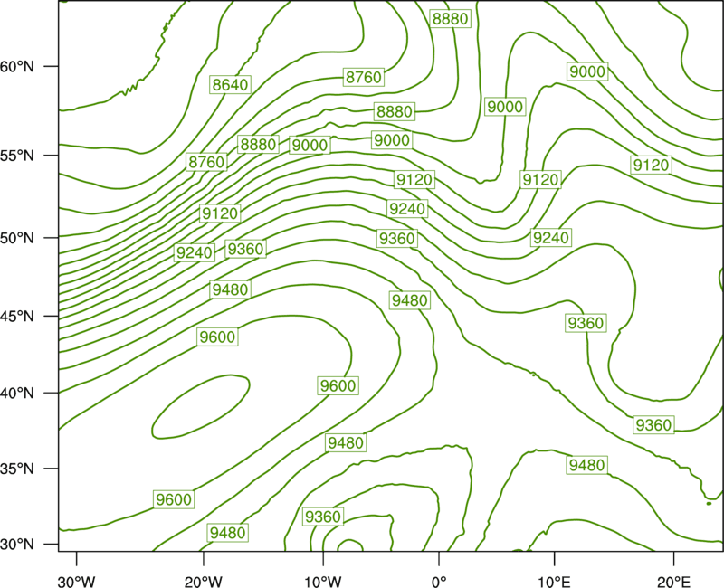Click the 30°N latitude axis label
724x588 pixels.
[17, 545]
